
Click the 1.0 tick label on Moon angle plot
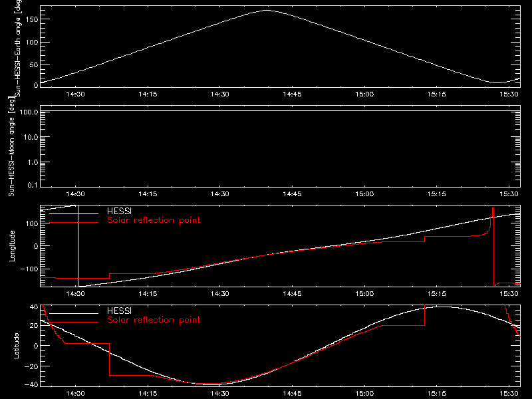tap(33, 162)
